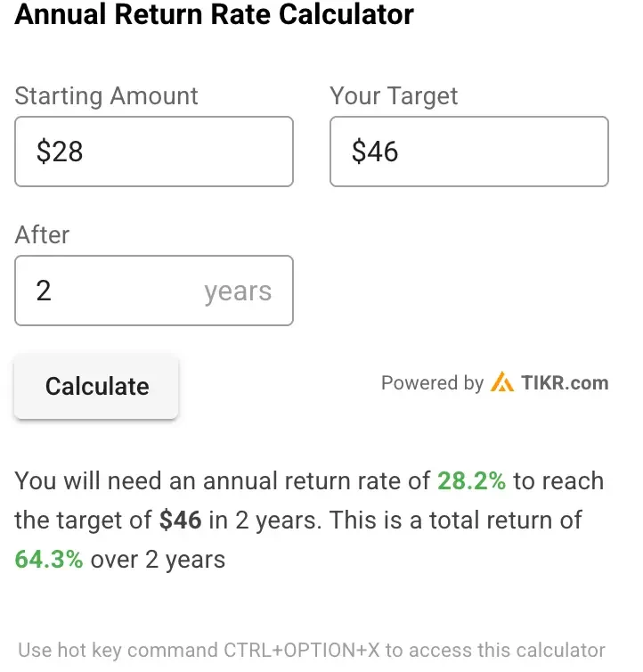Click the 'Powered by' text
Image resolution: width=643 pixels, height=672 pixels.
pyautogui.click(x=432, y=382)
